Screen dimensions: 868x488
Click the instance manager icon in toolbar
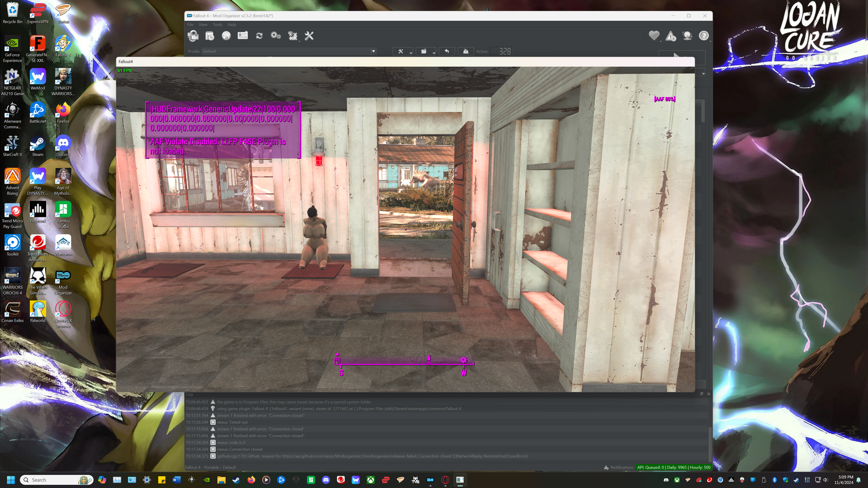[x=193, y=36]
